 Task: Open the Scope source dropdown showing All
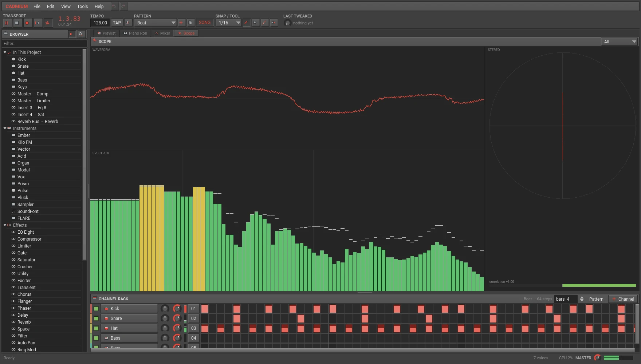[619, 41]
